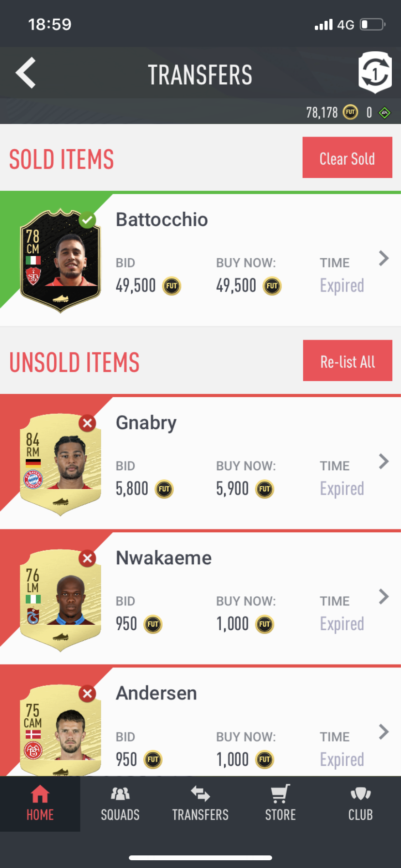This screenshot has width=401, height=868.
Task: Open the Club shield icon
Action: coord(360,794)
